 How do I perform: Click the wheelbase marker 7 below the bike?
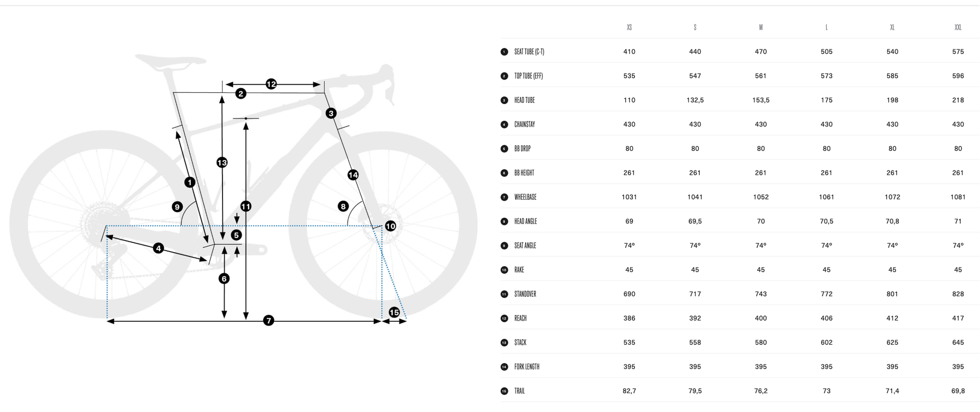tap(268, 320)
